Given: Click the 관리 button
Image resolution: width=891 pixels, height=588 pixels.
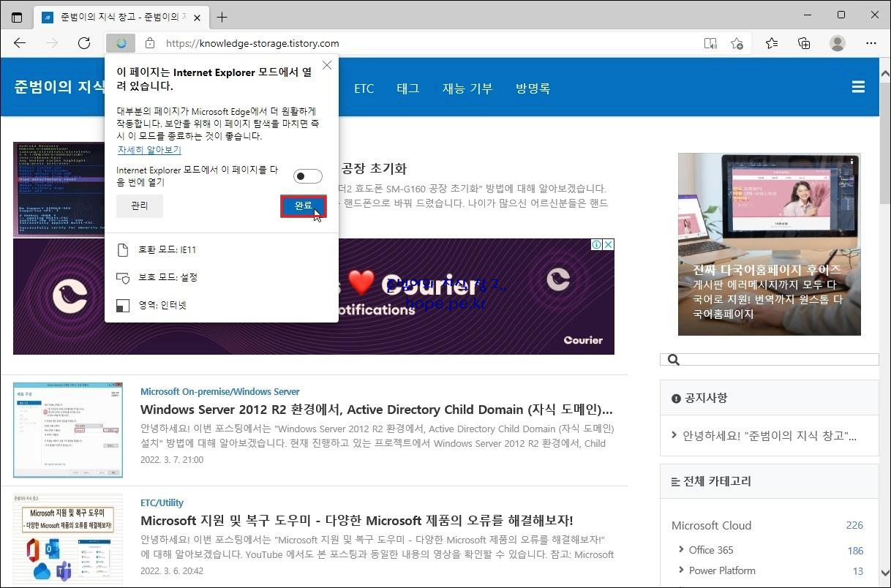Looking at the screenshot, I should coord(140,206).
